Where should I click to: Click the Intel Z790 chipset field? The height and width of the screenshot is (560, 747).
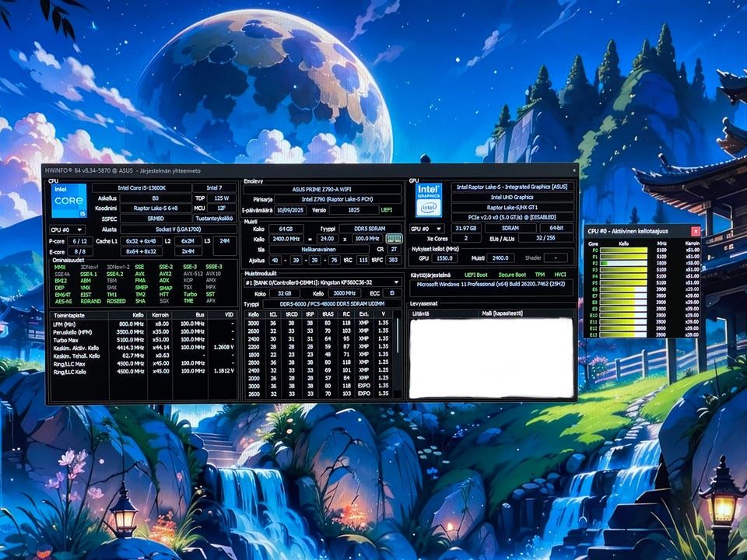pyautogui.click(x=337, y=200)
